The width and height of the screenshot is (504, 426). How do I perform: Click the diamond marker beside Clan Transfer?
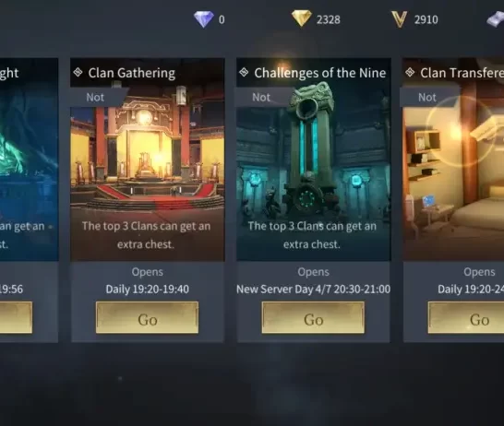(410, 72)
